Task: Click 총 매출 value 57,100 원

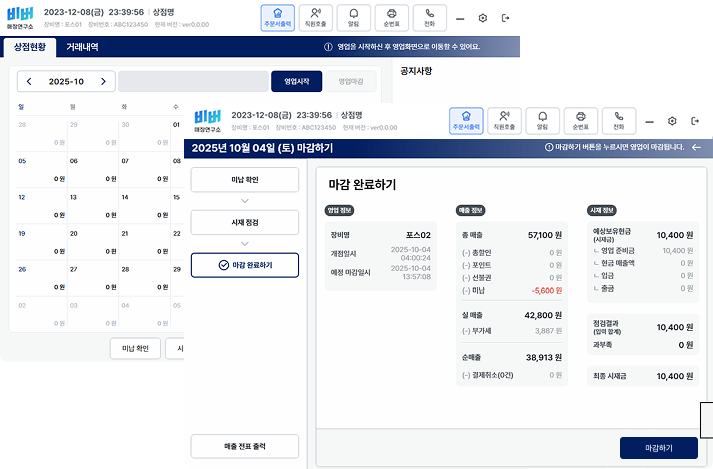Action: pos(545,235)
